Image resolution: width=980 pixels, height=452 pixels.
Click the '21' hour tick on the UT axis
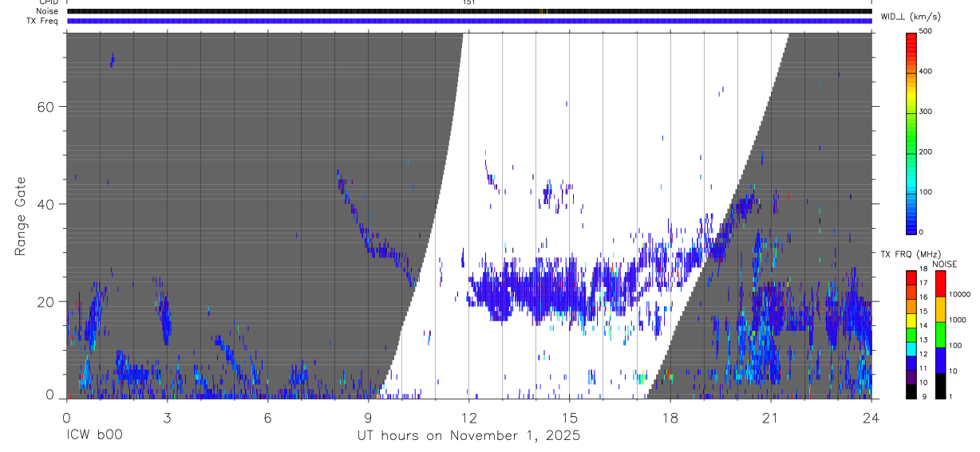tap(770, 417)
